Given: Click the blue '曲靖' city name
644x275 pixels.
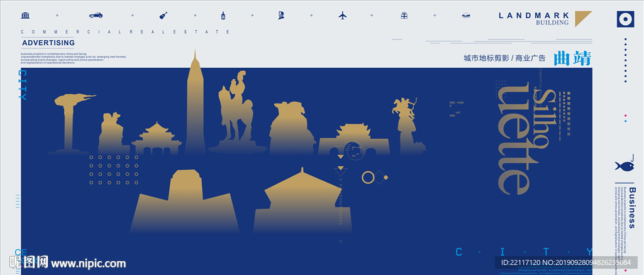Looking at the screenshot, I should click(x=572, y=58).
